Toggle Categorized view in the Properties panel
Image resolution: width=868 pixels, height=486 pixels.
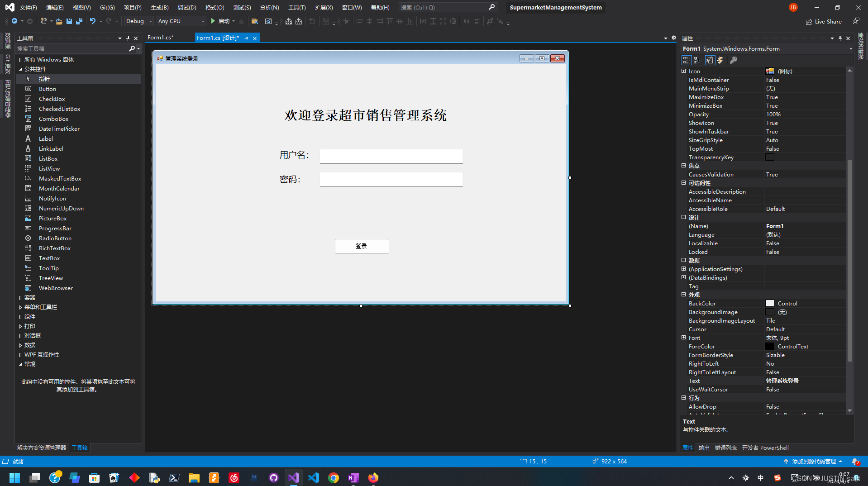point(687,60)
